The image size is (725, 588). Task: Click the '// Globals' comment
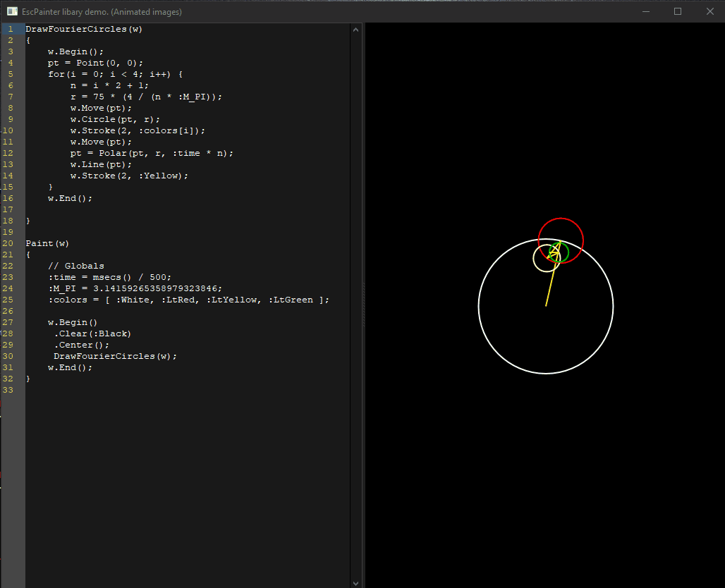tap(76, 267)
